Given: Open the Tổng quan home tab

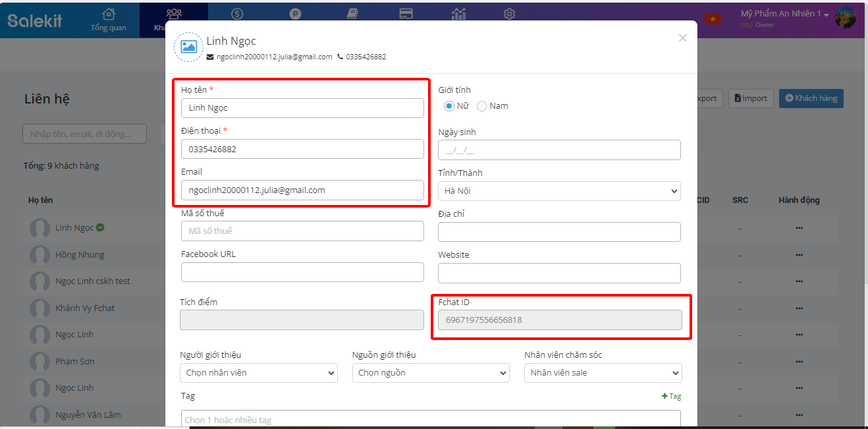Looking at the screenshot, I should (109, 20).
